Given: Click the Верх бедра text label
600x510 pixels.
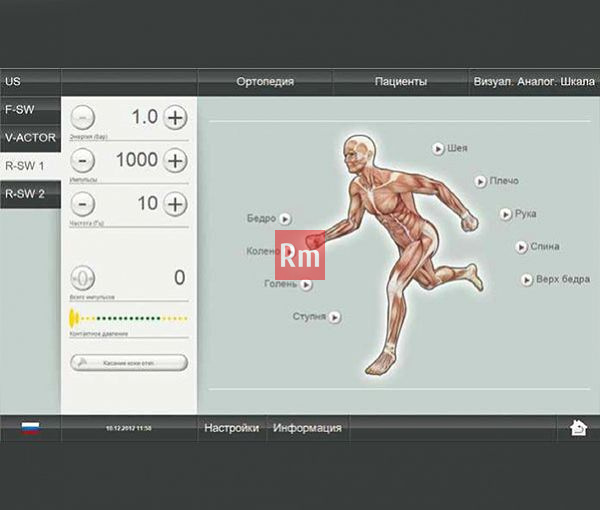Looking at the screenshot, I should tap(563, 279).
